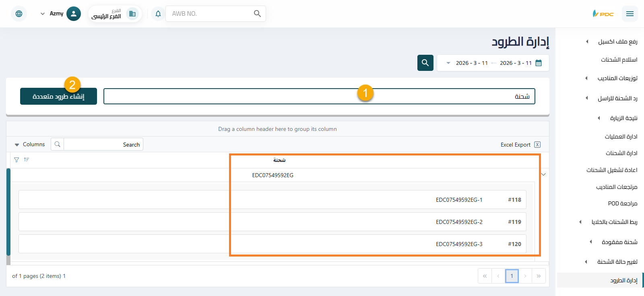Click the globe language icon
Viewport: 644px width, 296px height.
pos(19,14)
